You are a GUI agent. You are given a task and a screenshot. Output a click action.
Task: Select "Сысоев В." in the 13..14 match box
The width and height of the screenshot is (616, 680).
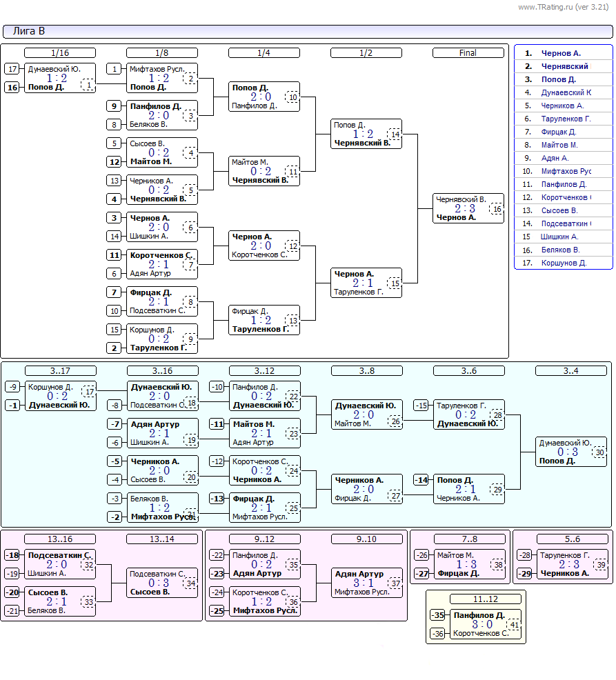pos(150,592)
